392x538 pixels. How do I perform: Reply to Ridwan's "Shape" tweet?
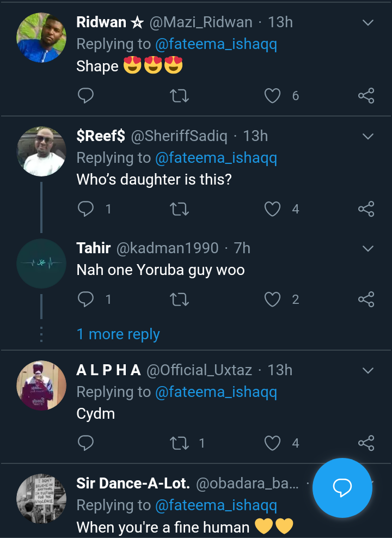[85, 96]
